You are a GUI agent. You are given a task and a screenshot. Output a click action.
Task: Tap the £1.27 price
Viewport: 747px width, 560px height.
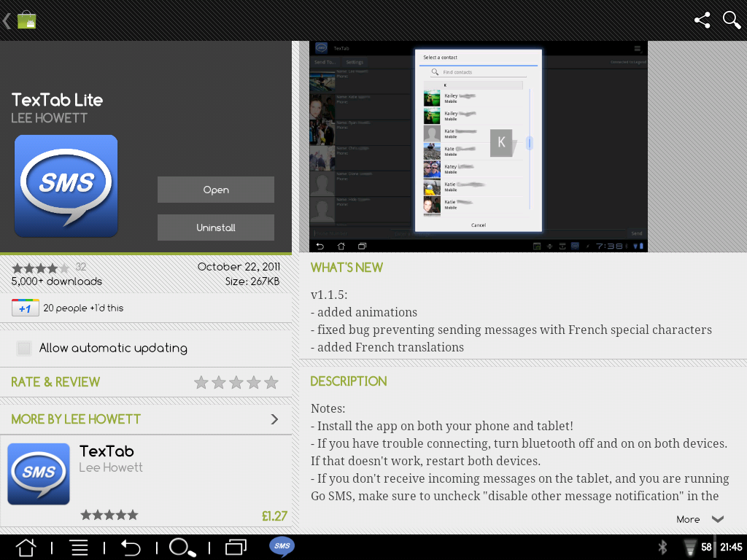274,516
